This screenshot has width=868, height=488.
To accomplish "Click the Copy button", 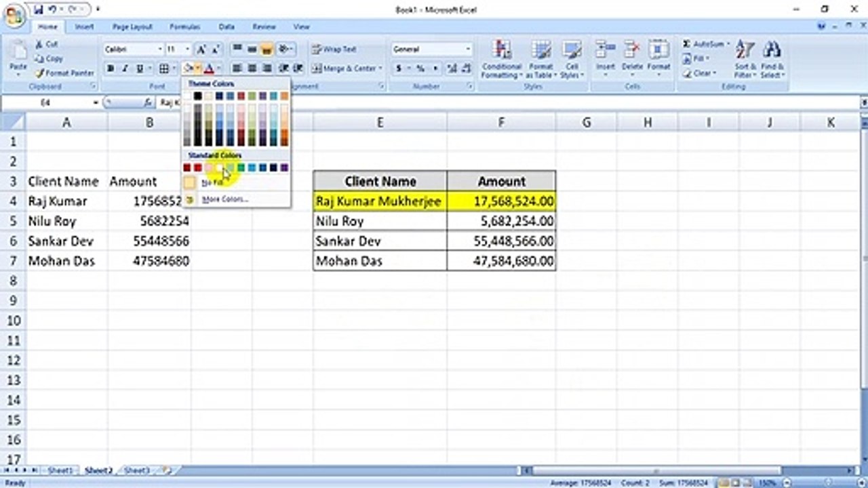I will (x=49, y=59).
